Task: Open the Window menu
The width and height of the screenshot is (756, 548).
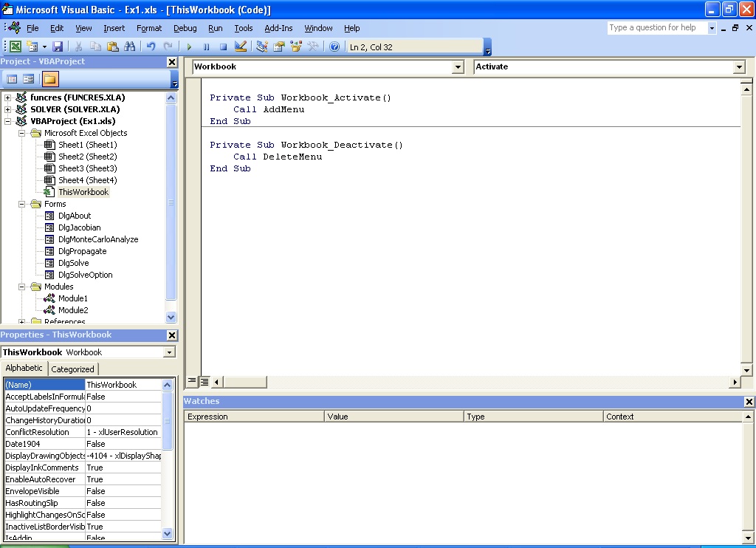Action: tap(318, 28)
